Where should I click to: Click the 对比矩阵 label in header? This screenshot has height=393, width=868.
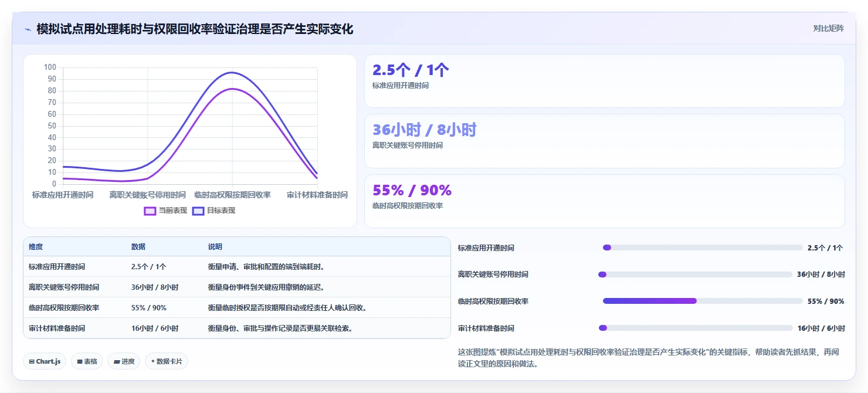[828, 29]
